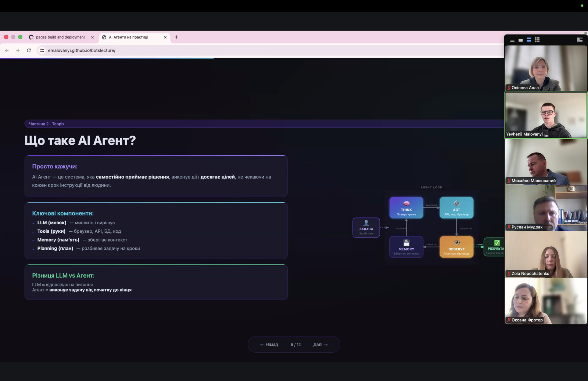This screenshot has width=588, height=381.
Task: Toggle video panel pop-out layout icon
Action: click(x=580, y=40)
